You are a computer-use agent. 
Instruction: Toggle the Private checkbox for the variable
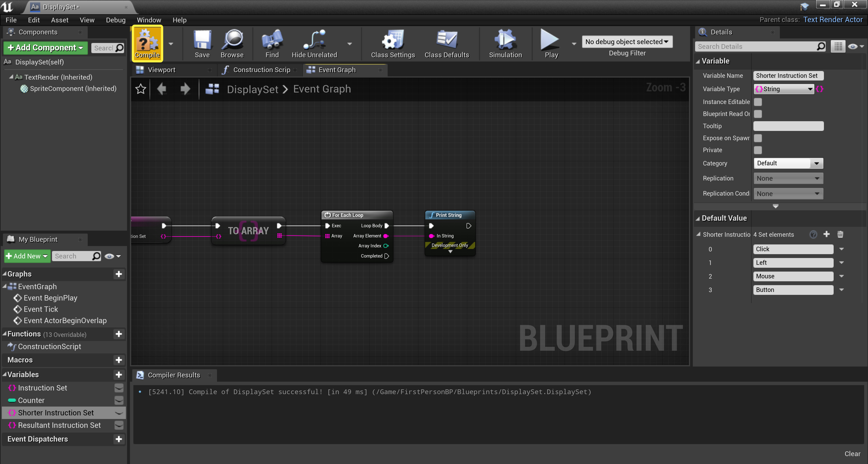[x=758, y=150]
